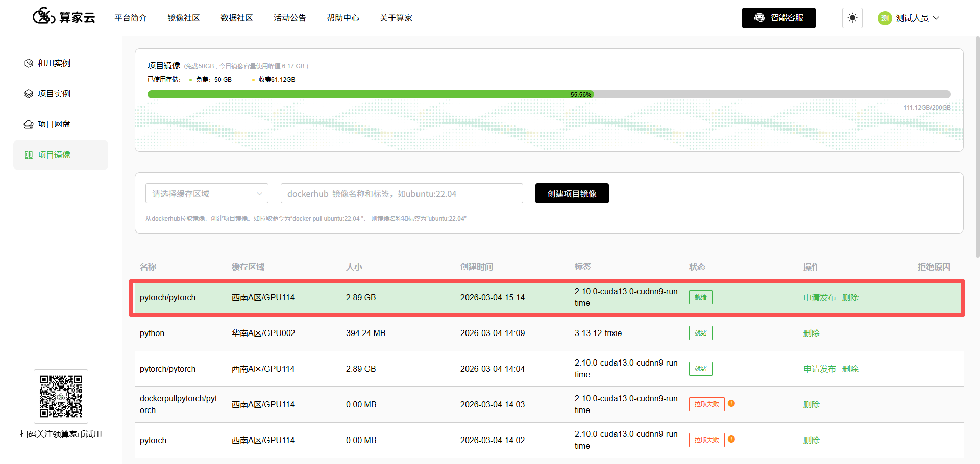The height and width of the screenshot is (464, 980).
Task: Open 关于算家 nav item
Action: pos(396,18)
